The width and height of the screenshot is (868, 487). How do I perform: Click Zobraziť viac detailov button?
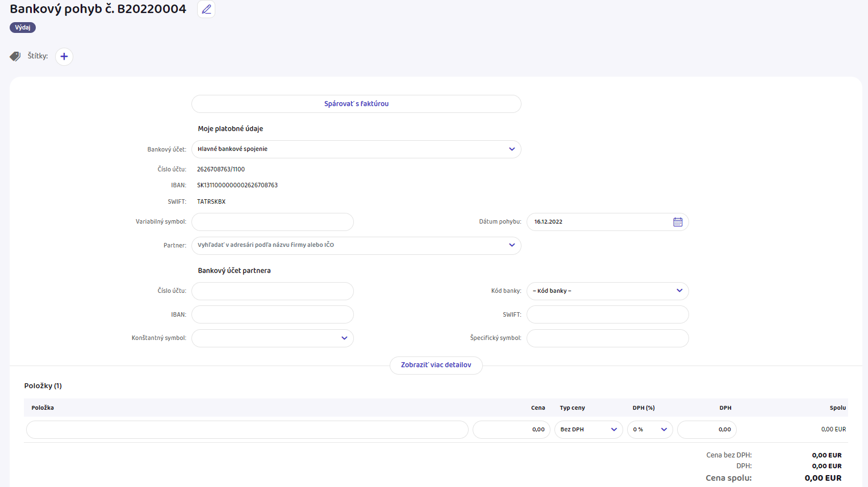pyautogui.click(x=436, y=365)
